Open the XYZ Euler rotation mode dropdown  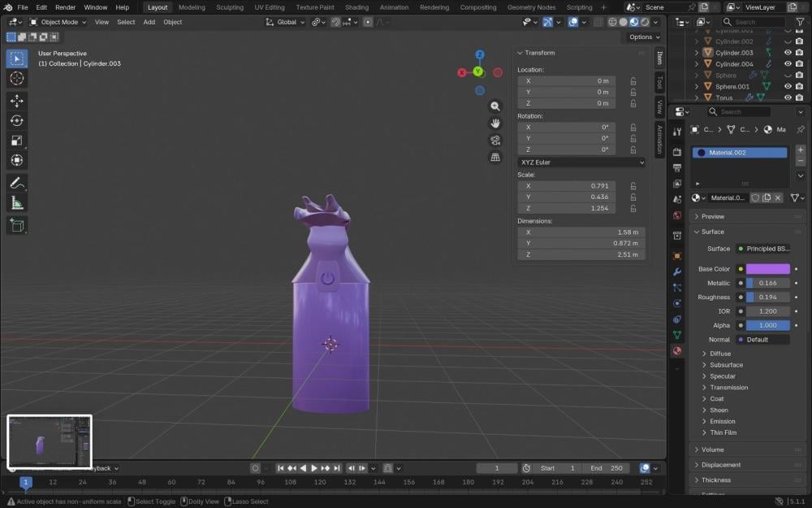[581, 163]
